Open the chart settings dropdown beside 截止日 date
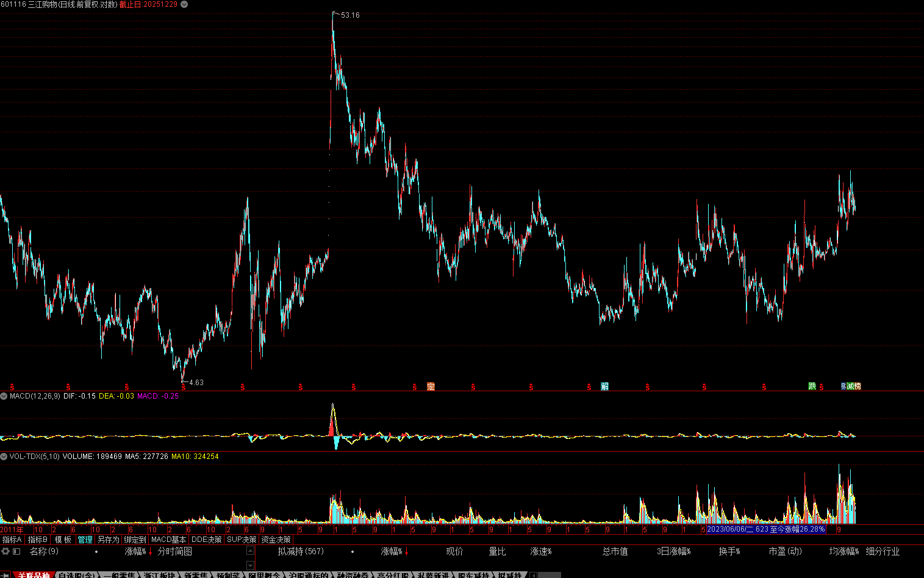The width and height of the screenshot is (924, 578). point(184,4)
